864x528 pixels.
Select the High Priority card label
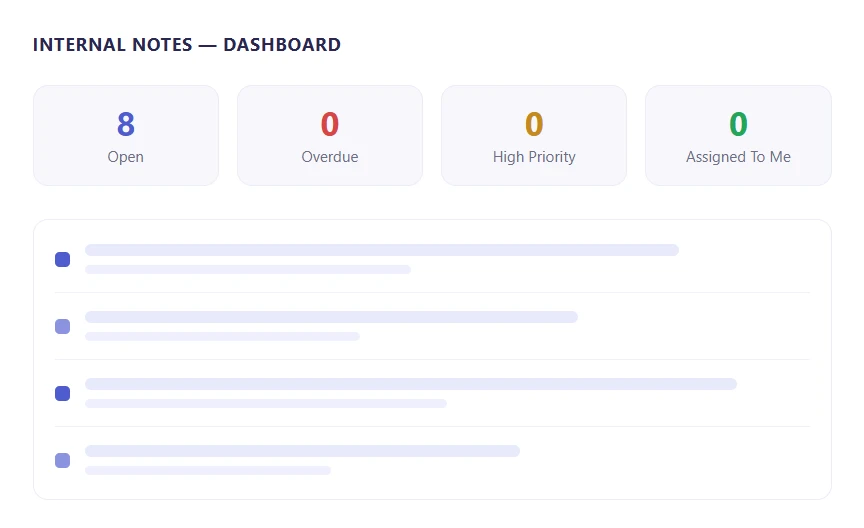tap(534, 157)
